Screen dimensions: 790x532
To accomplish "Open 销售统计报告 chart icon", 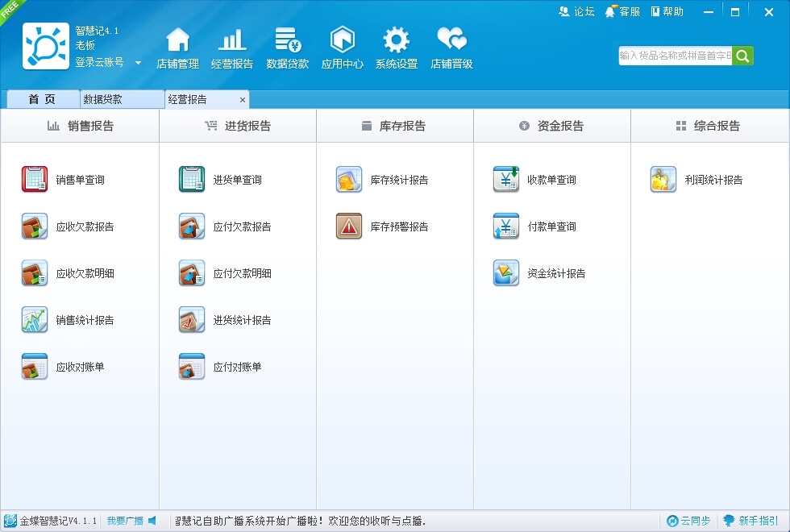I will (34, 320).
